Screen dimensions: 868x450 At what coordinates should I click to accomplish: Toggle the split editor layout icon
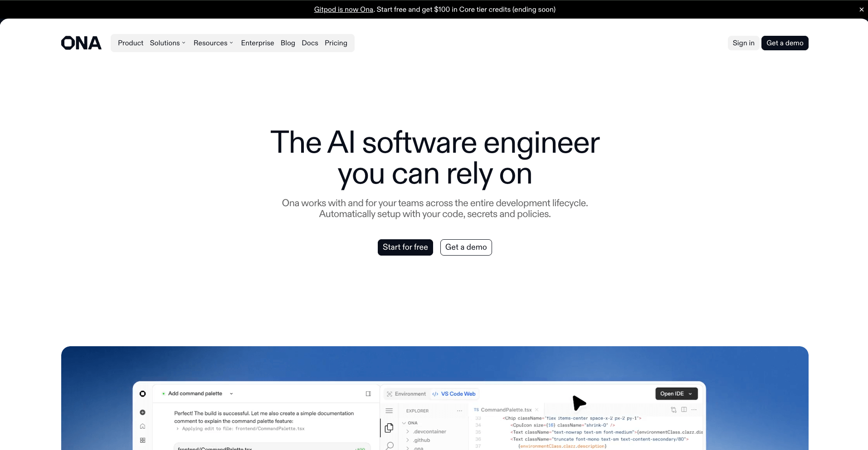point(683,410)
